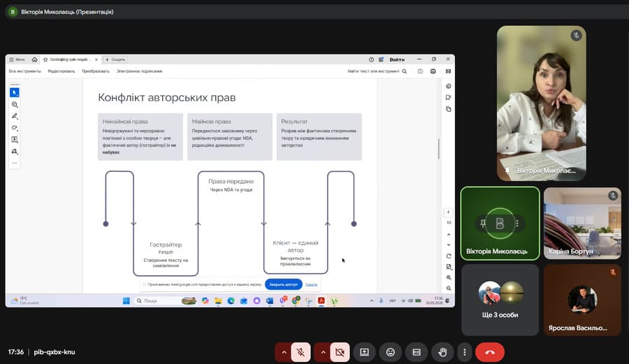Open uTorrent icon on shared taskbar
Screen dimensions: 629x364
tap(335, 300)
